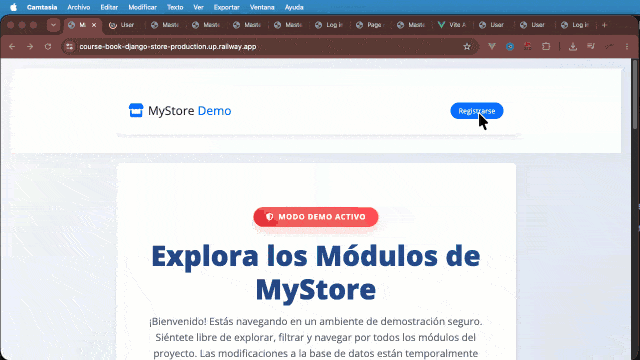
Task: Open the Ayuda menu
Action: click(294, 7)
